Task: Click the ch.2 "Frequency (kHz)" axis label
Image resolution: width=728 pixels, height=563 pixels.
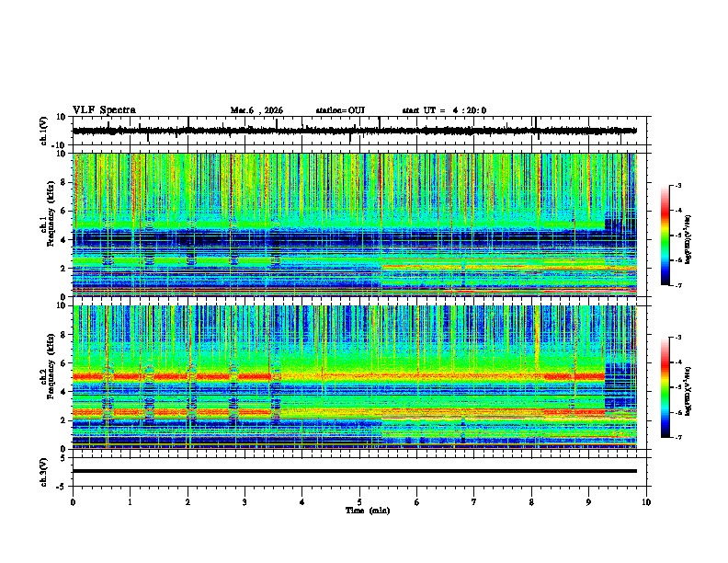Action: click(x=51, y=366)
